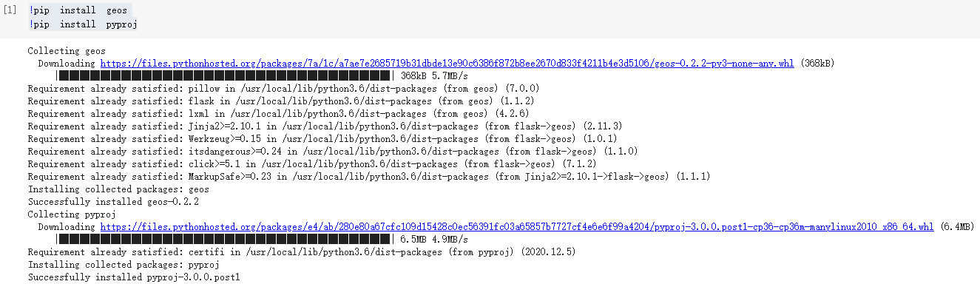This screenshot has height=284, width=980.
Task: Click the [1] cell execution indicator
Action: [x=11, y=11]
